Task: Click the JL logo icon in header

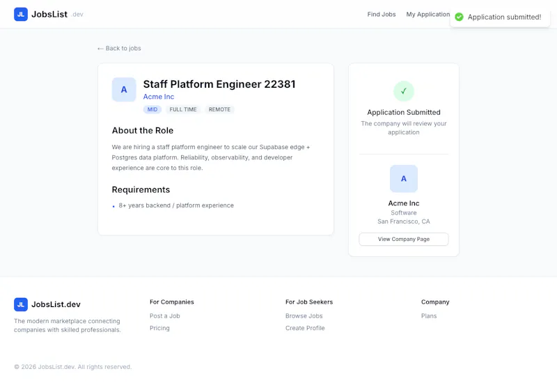Action: 21,14
